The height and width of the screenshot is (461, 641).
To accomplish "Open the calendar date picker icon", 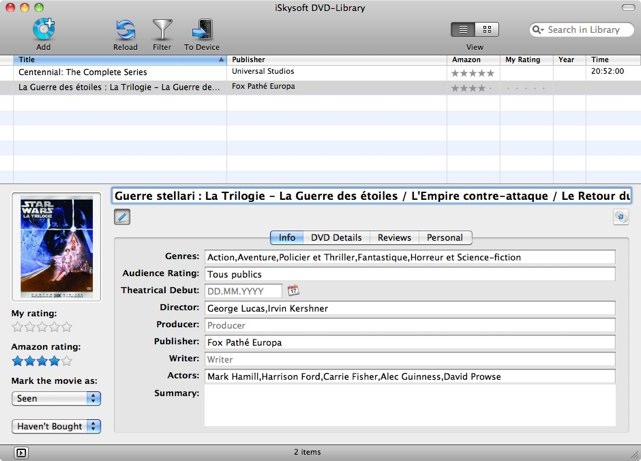I will [x=293, y=291].
